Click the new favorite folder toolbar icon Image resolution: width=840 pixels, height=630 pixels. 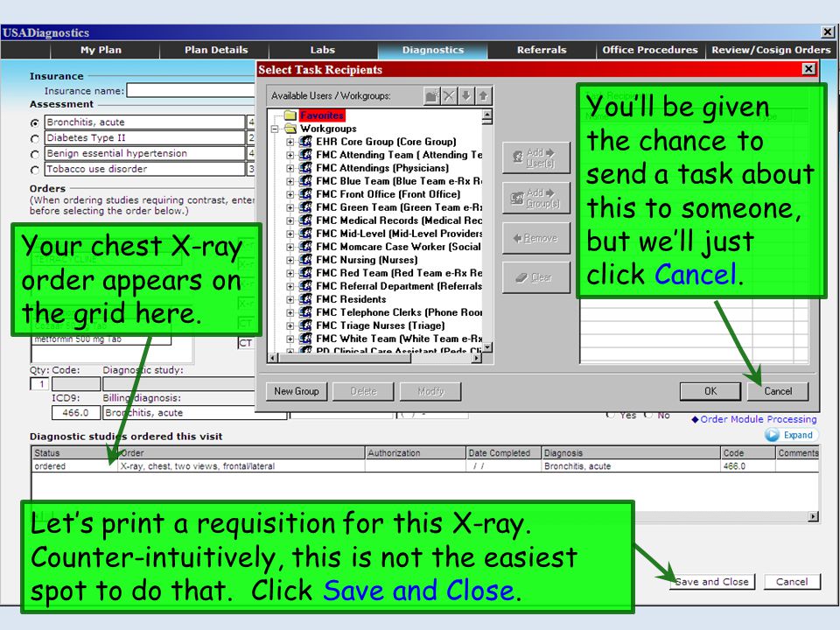[431, 96]
